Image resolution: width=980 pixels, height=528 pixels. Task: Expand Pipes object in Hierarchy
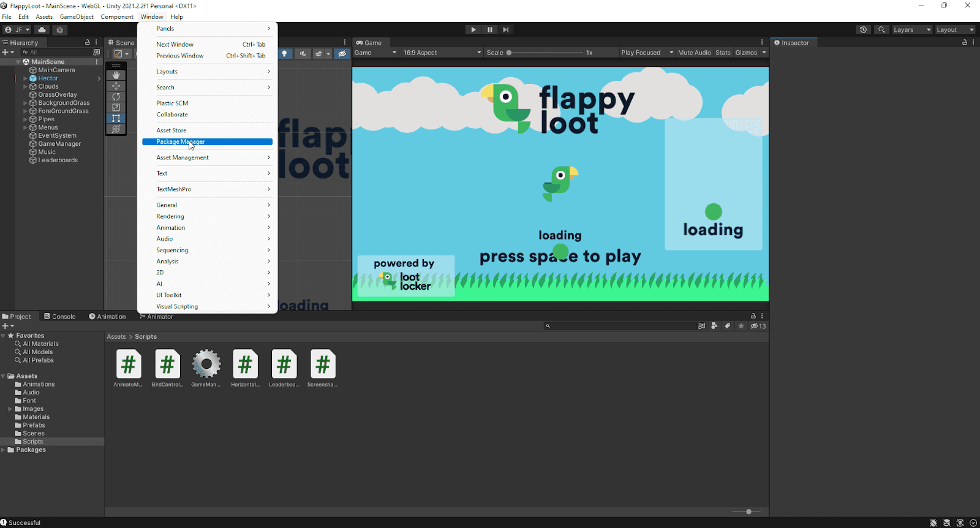[25, 119]
